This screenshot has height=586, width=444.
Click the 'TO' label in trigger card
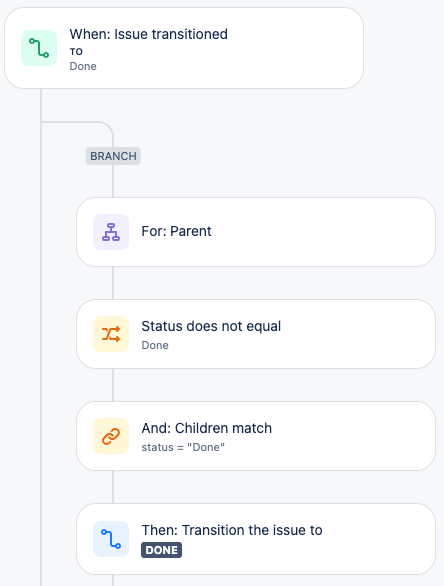(x=76, y=52)
